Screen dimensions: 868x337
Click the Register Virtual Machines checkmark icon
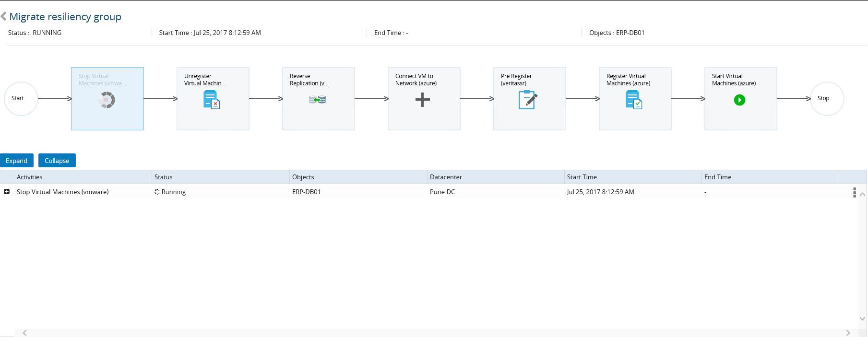[x=633, y=100]
